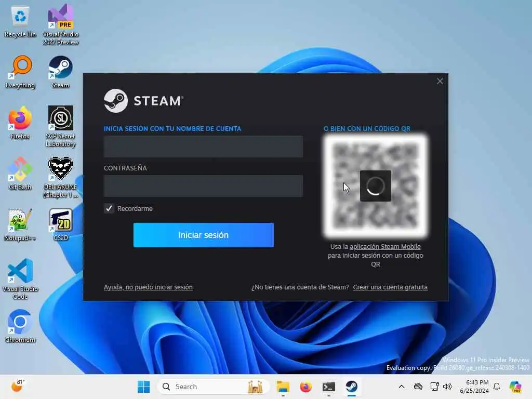Screen dimensions: 532x399
Task: Open the Notepad++ desktop shortcut
Action: (20, 224)
